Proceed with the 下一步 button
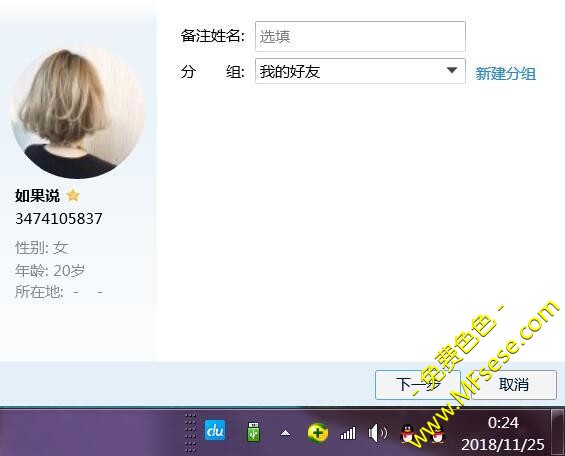The height and width of the screenshot is (456, 565). coord(418,385)
